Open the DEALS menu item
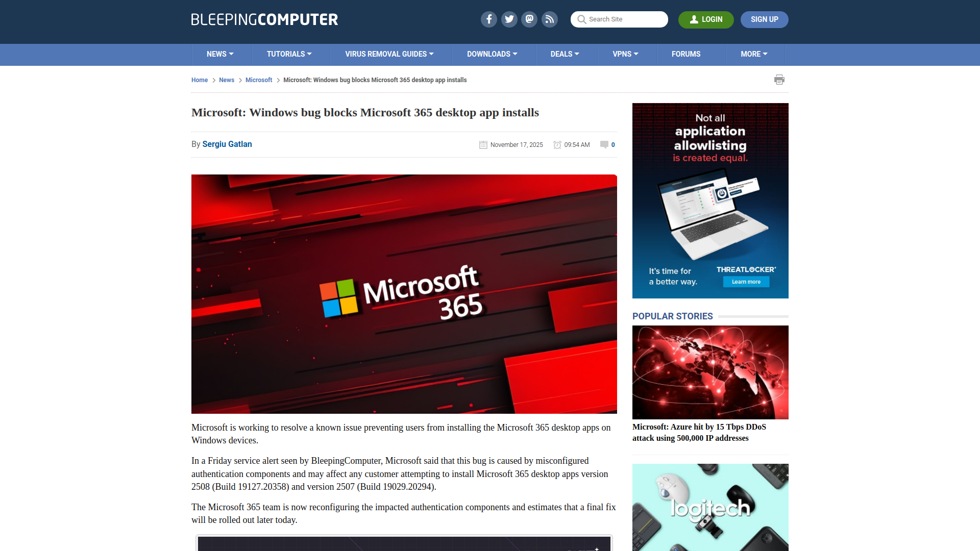 coord(564,54)
